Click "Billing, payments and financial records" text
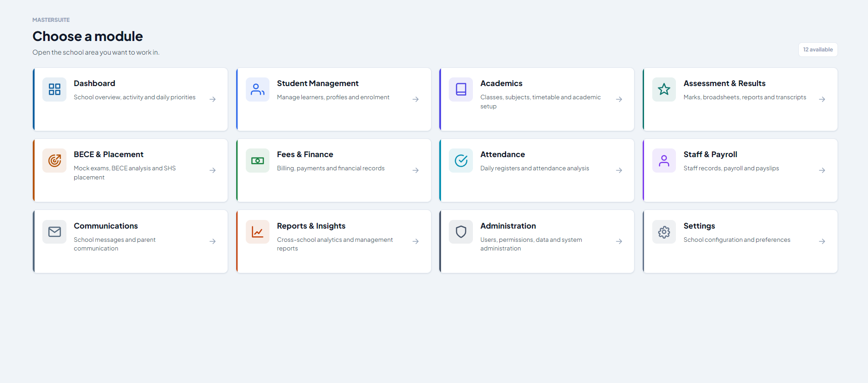Screen dimensions: 868x383 [x=331, y=169]
